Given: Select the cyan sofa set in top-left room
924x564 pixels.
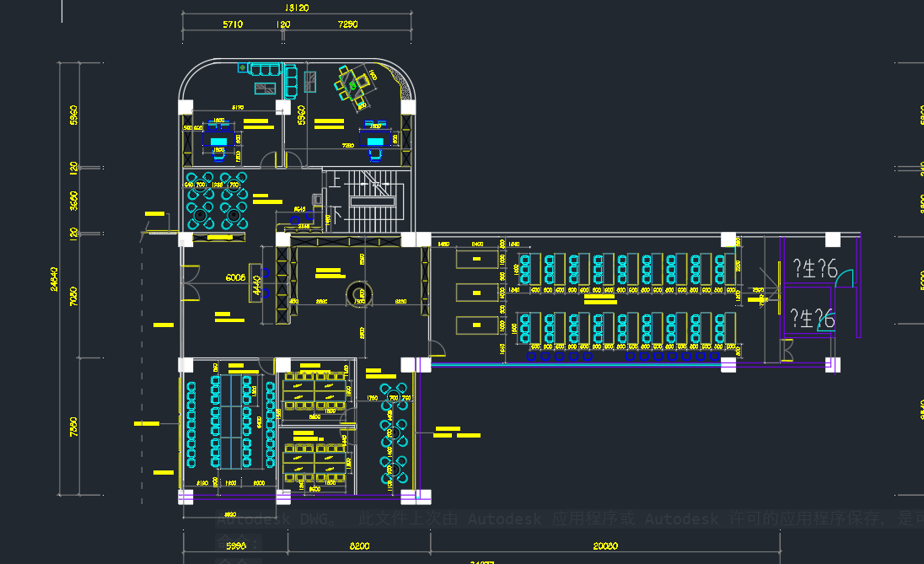Looking at the screenshot, I should coord(268,79).
